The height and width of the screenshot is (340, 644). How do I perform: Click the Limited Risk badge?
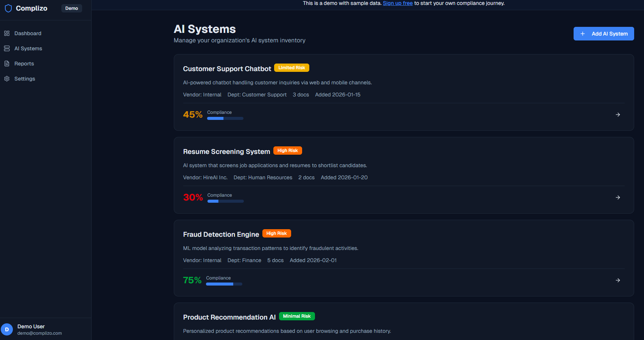292,68
